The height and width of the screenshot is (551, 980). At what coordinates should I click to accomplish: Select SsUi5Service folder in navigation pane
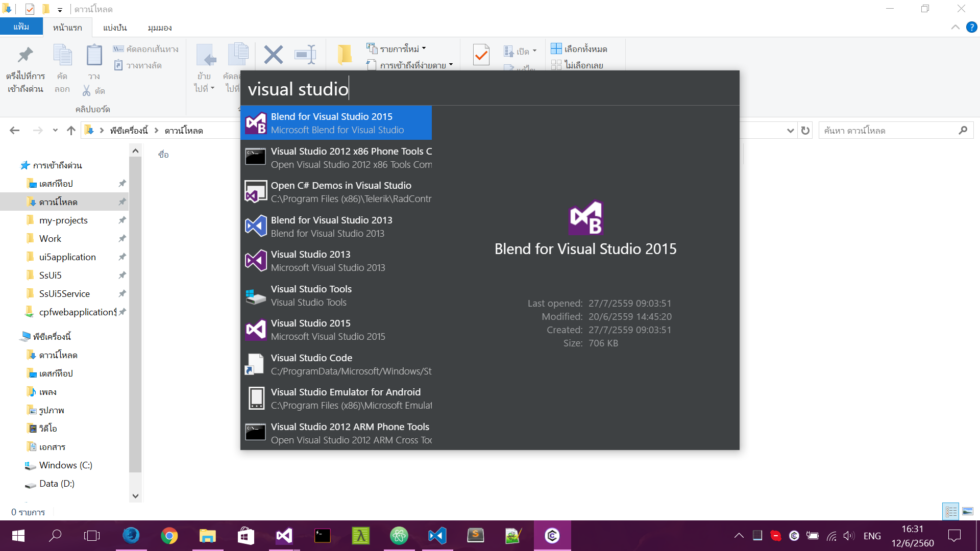(x=64, y=294)
